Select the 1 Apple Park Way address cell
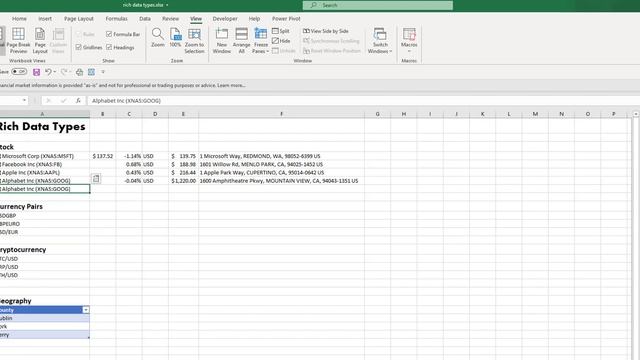This screenshot has height=360, width=640. click(x=282, y=172)
